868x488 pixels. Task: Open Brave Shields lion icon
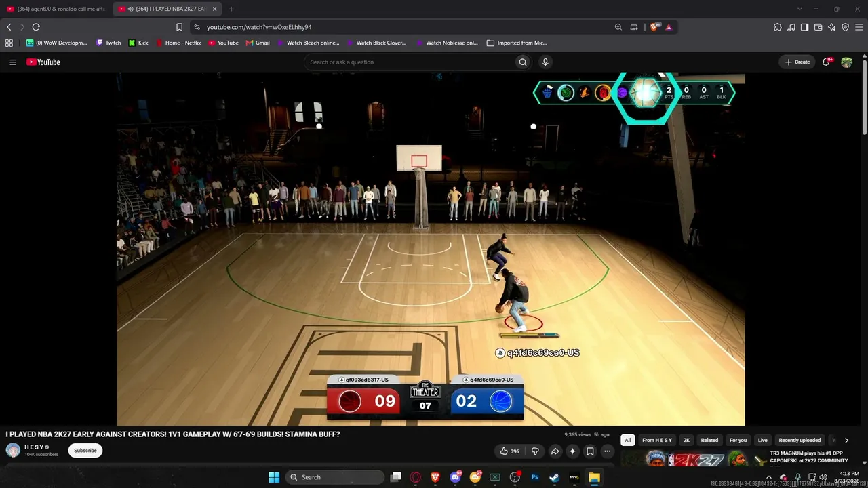click(654, 27)
